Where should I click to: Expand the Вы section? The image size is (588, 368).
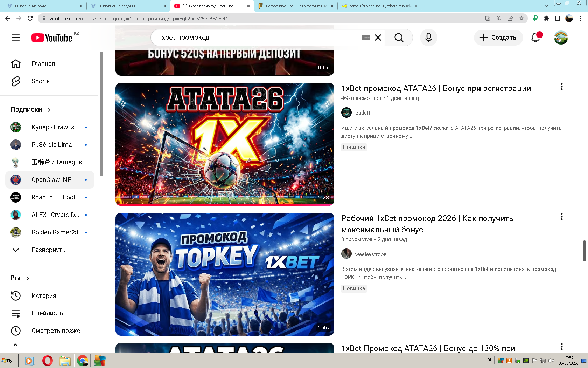point(20,278)
